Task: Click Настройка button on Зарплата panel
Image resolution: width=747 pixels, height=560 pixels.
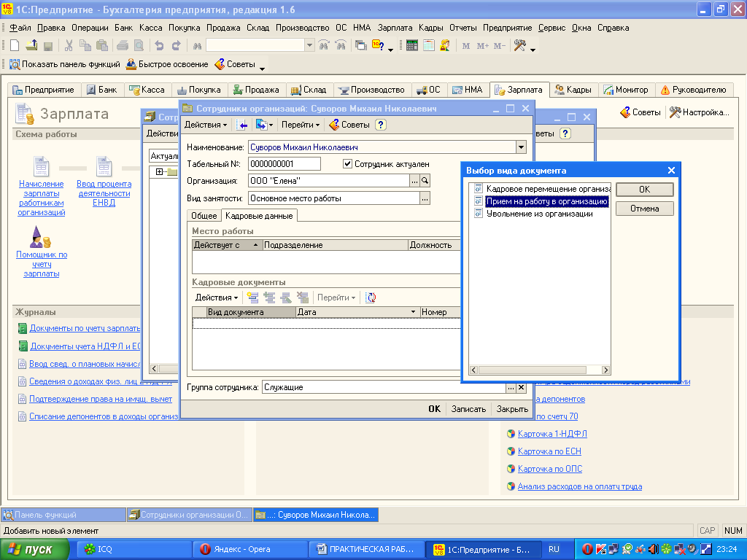Action: (x=700, y=112)
